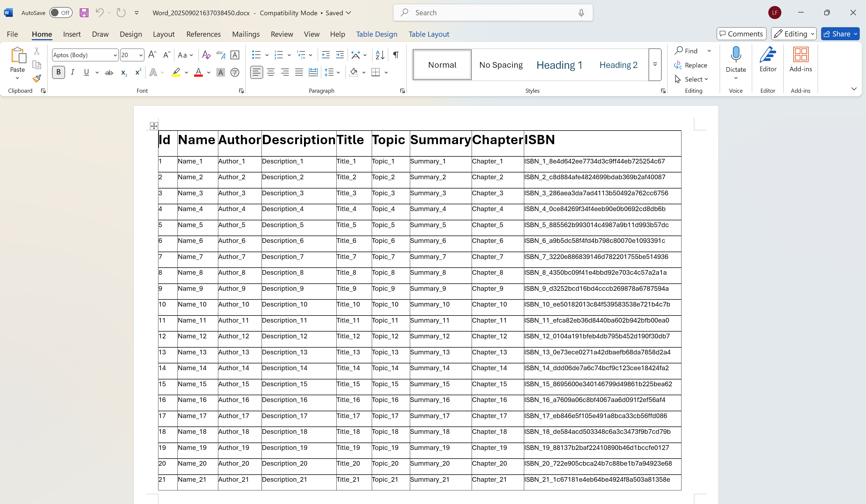Click the Sort icon in Paragraph group
Viewport: 866px width, 504px height.
tap(380, 55)
